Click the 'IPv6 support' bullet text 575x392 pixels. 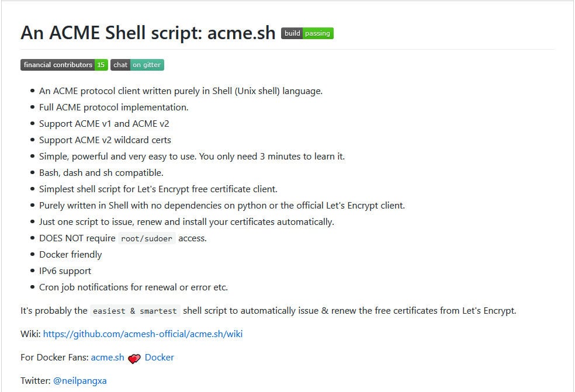65,271
